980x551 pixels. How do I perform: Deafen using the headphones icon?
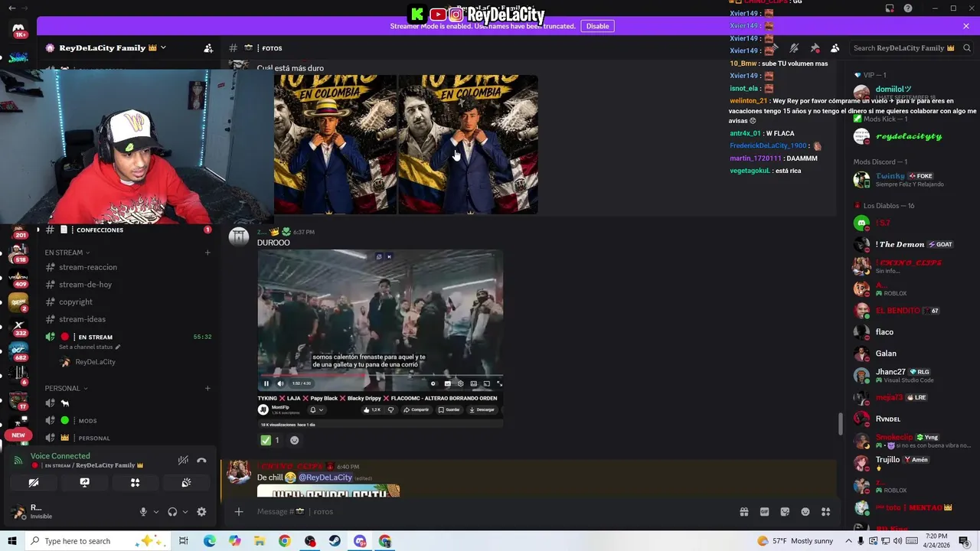(172, 512)
